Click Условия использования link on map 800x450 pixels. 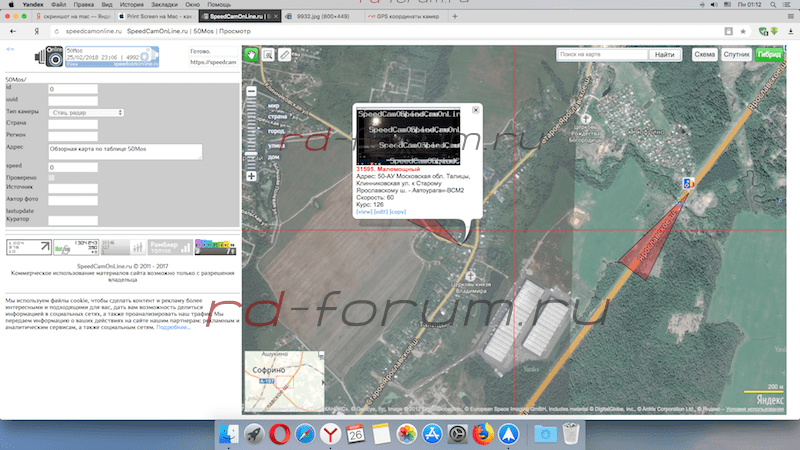(755, 409)
